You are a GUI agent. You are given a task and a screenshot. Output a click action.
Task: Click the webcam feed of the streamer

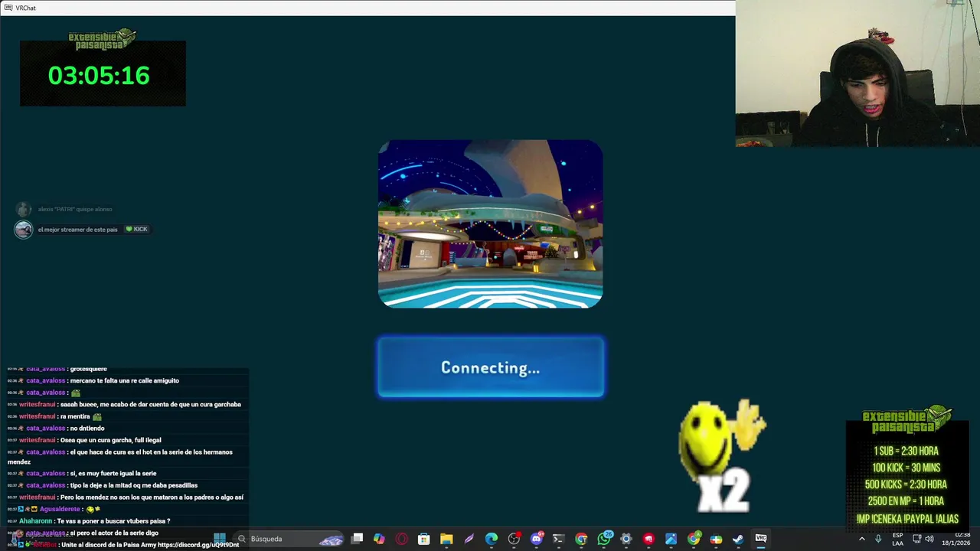pos(857,73)
